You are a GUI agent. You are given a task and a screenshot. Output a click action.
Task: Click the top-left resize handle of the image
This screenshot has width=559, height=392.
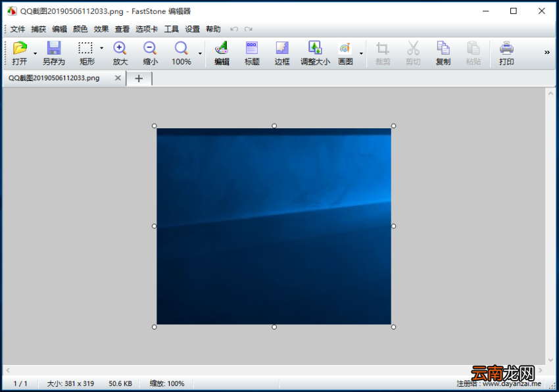pos(155,126)
